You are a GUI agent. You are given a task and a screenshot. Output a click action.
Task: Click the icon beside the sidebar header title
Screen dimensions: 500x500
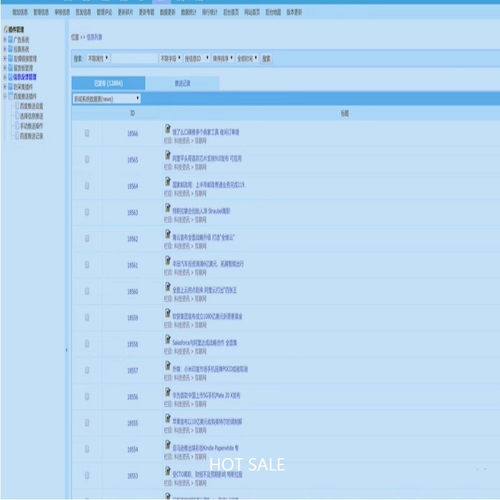5,29
